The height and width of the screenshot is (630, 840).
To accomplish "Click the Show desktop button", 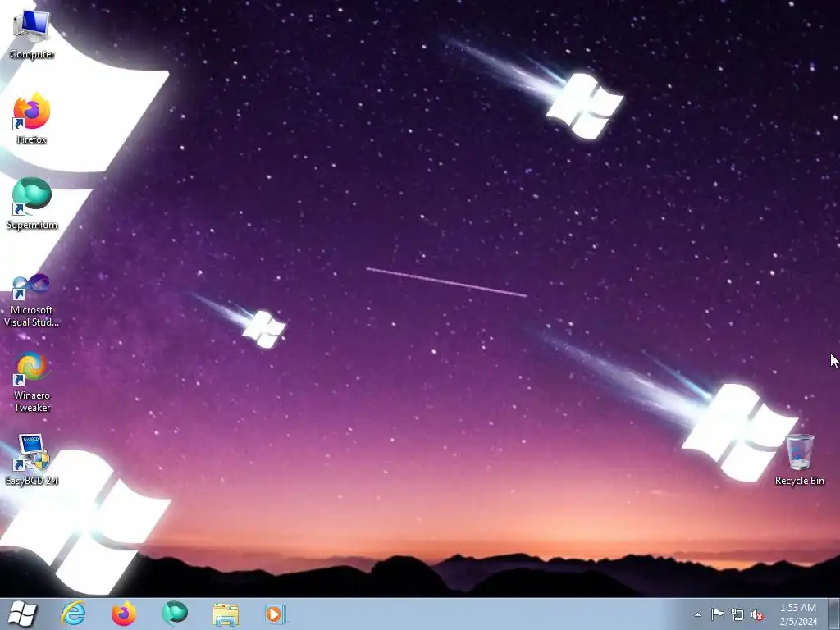I will coord(834,614).
